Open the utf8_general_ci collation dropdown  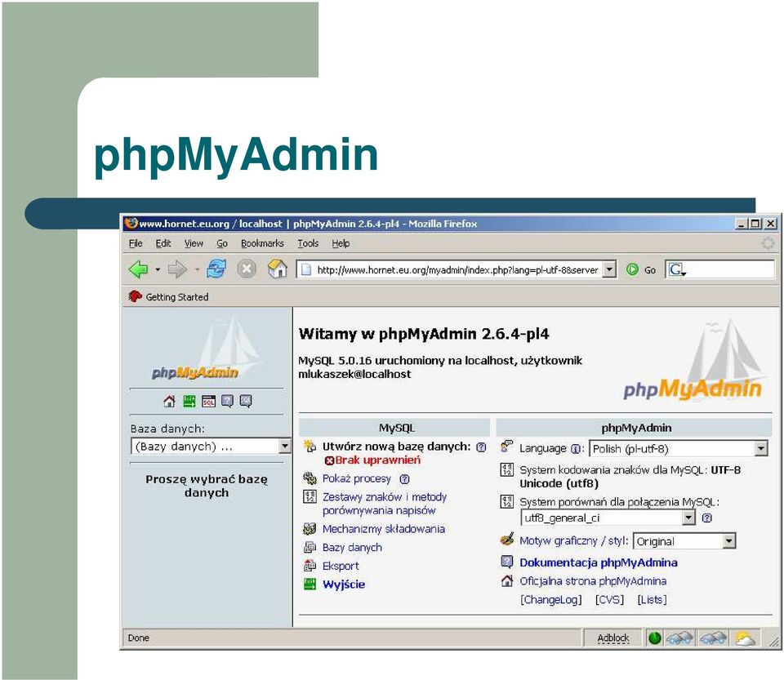pyautogui.click(x=608, y=518)
